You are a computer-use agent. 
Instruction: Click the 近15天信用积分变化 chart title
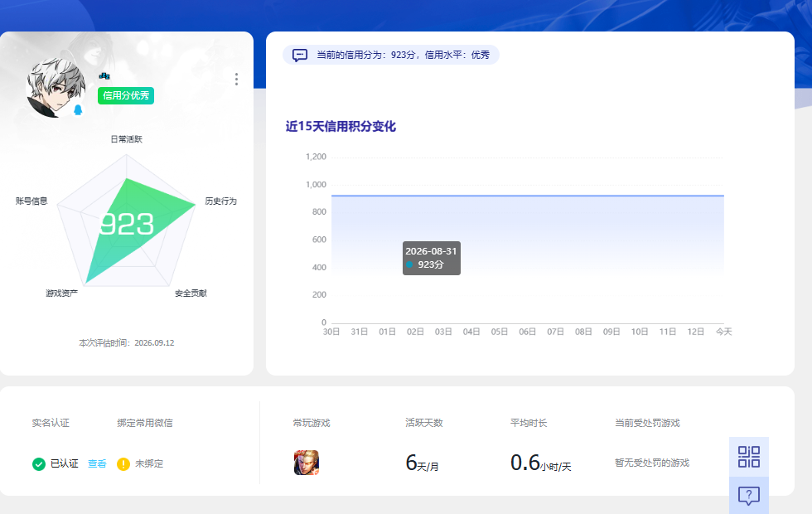(x=341, y=126)
